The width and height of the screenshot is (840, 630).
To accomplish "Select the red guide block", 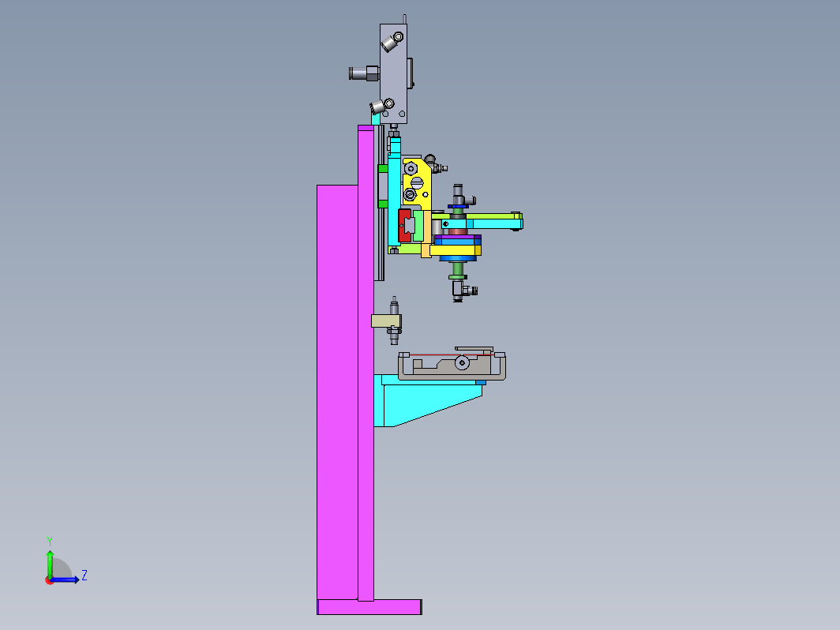I will [405, 225].
